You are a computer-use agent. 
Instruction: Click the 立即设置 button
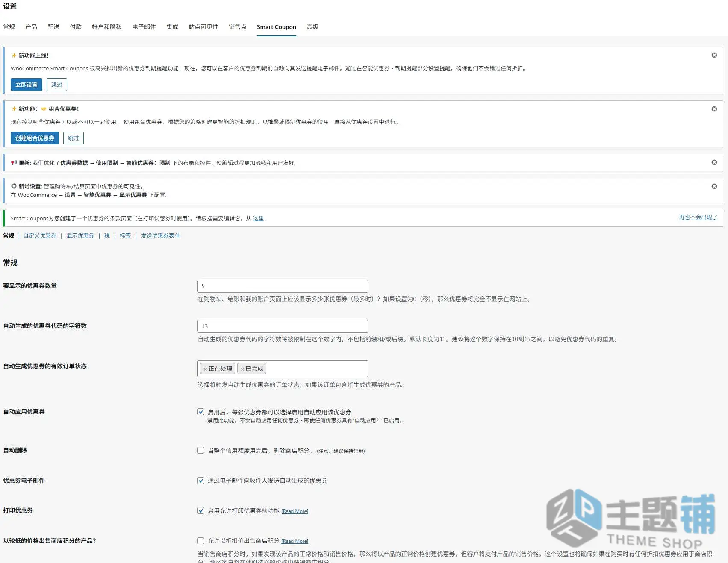[27, 85]
